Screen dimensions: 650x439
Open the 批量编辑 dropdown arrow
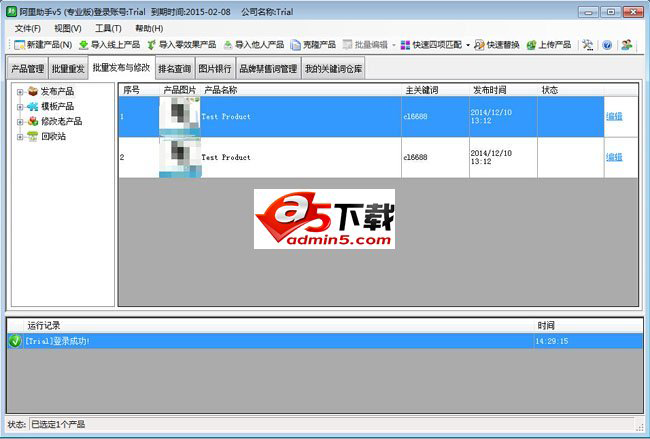pyautogui.click(x=394, y=45)
